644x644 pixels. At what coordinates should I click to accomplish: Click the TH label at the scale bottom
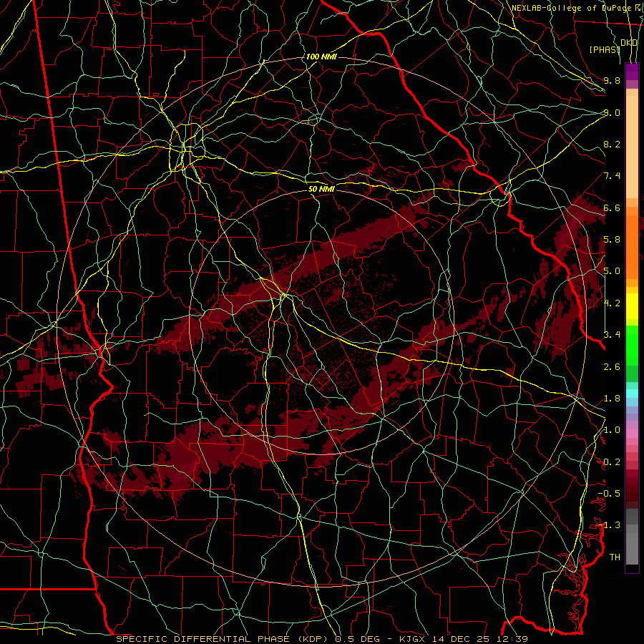pos(615,557)
